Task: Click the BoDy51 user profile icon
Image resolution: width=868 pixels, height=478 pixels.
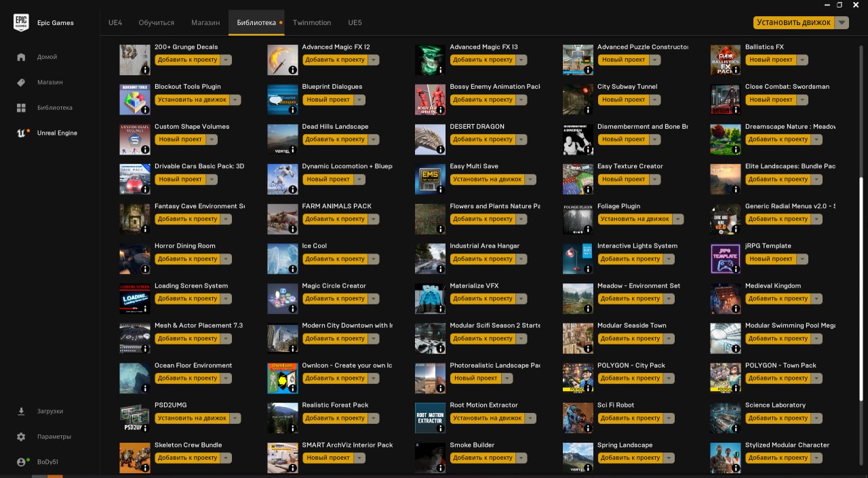Action: 22,462
